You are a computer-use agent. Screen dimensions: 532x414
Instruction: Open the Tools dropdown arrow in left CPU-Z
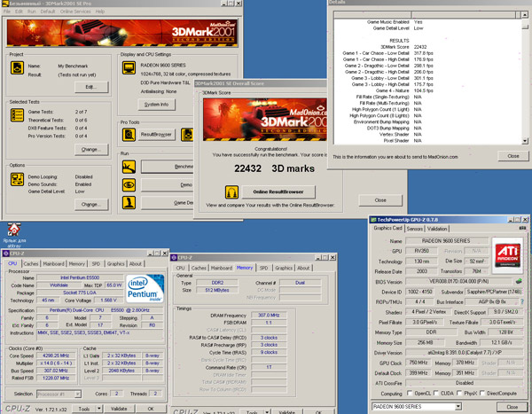click(x=99, y=409)
